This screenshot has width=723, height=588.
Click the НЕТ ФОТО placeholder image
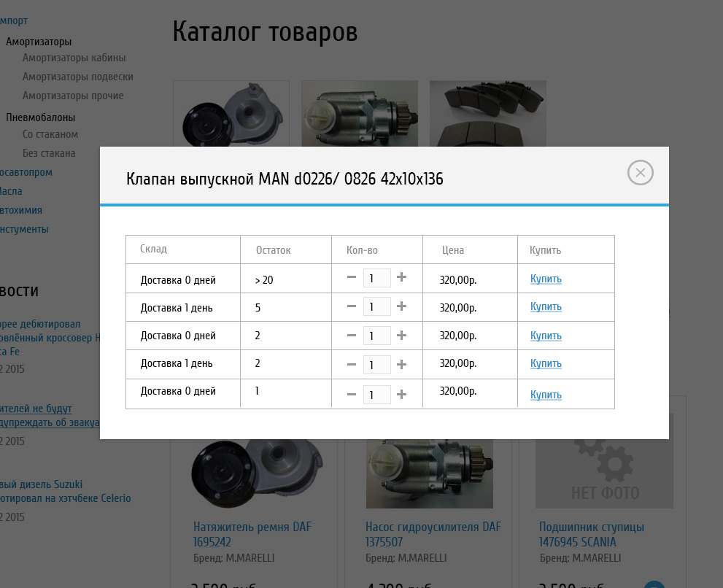604,473
